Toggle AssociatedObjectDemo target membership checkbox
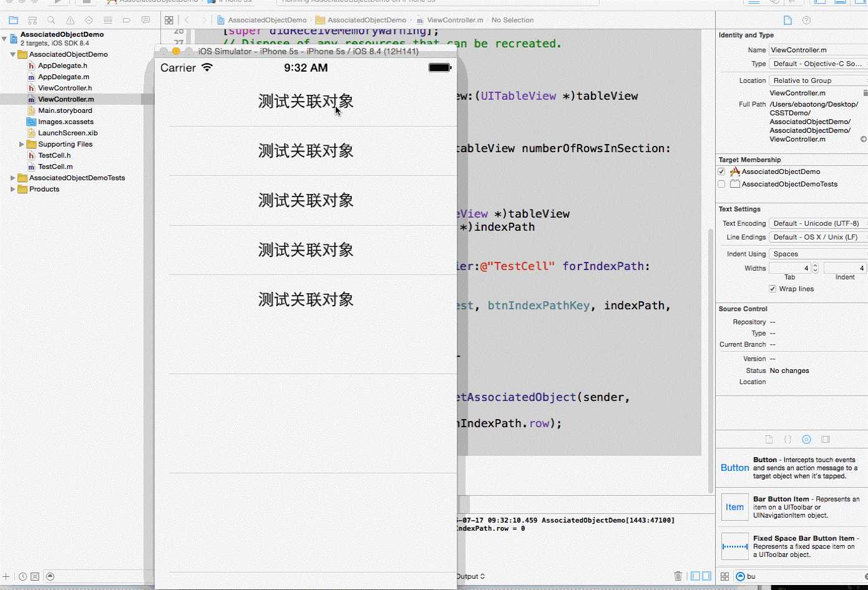 pos(721,172)
